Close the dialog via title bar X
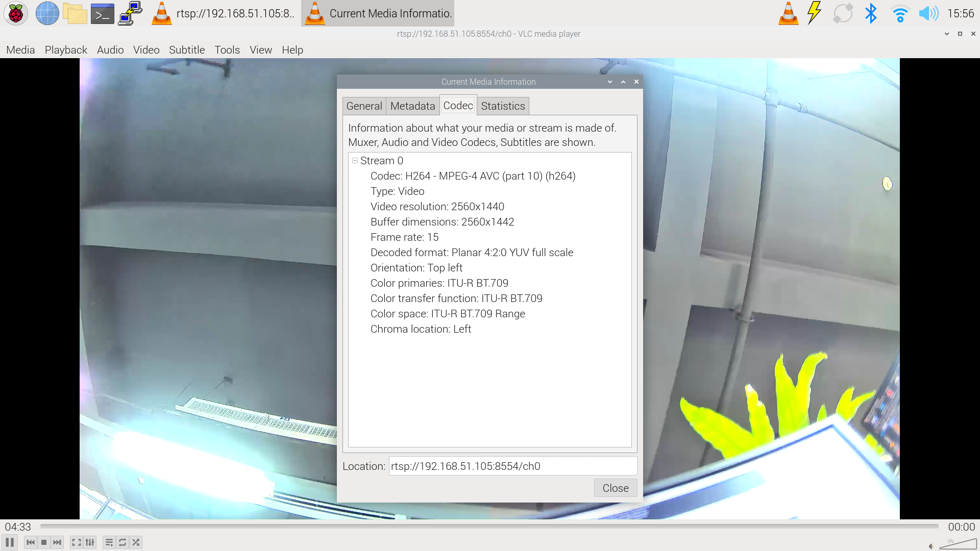This screenshot has height=551, width=980. 636,82
